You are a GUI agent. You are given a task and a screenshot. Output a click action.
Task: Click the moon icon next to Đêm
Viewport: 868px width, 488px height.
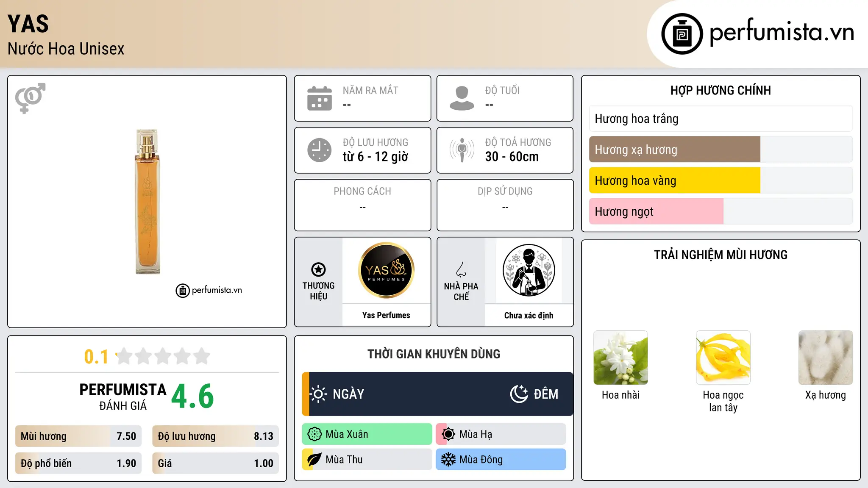[519, 394]
